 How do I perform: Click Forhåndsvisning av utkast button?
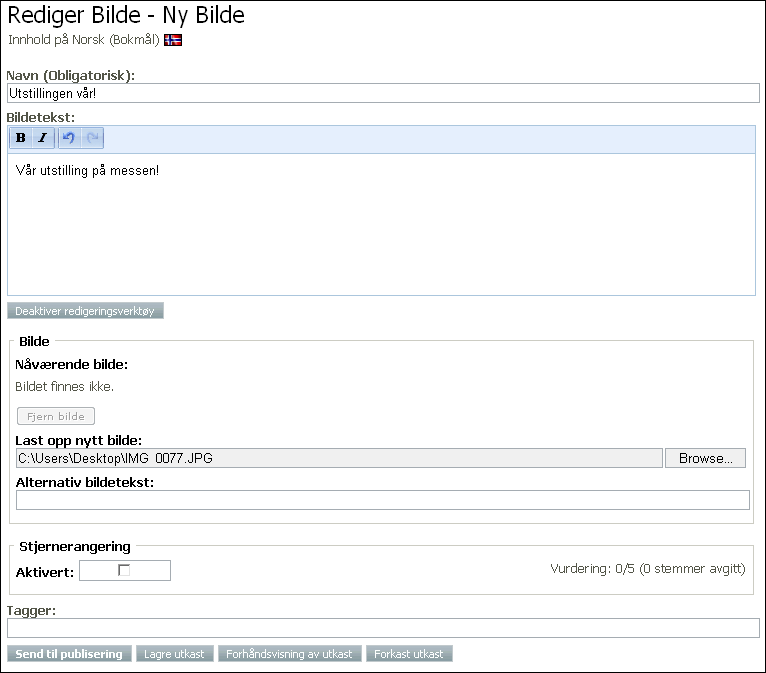point(289,654)
